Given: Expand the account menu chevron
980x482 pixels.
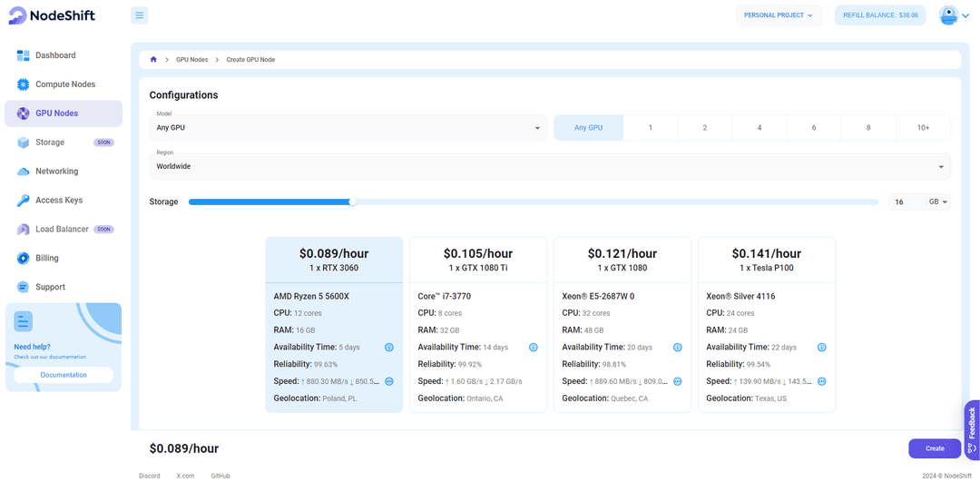Looking at the screenshot, I should 965,16.
